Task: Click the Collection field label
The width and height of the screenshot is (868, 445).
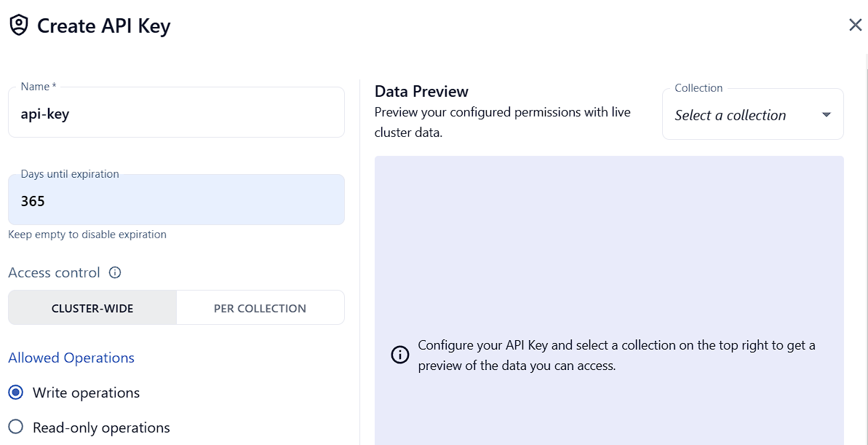Action: (698, 88)
